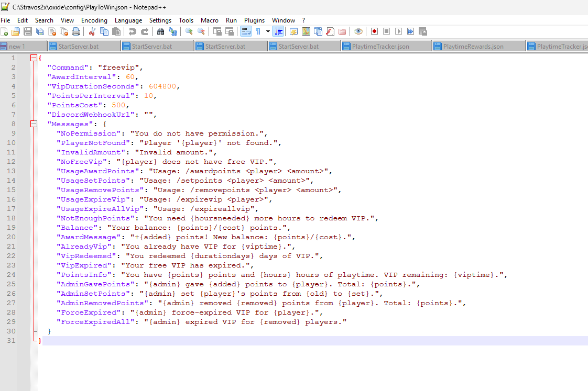
Task: Redo the last edit via toolbar
Action: (x=144, y=31)
